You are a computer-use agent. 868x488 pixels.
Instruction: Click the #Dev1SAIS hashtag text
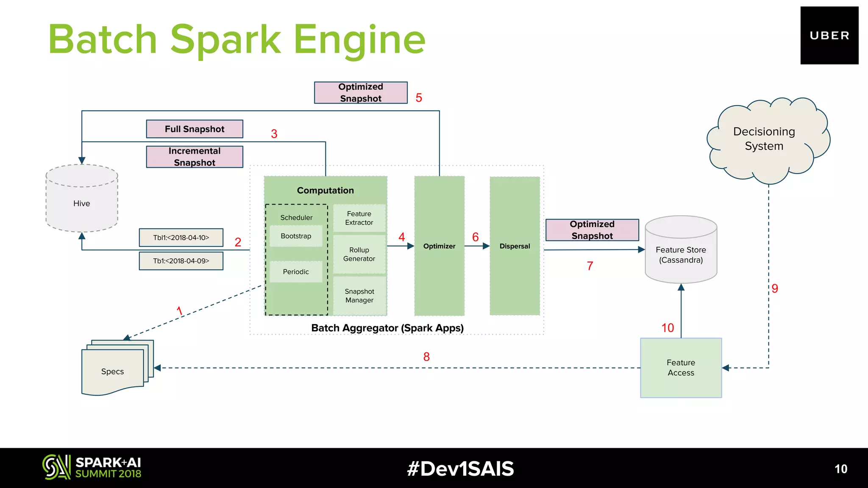460,469
